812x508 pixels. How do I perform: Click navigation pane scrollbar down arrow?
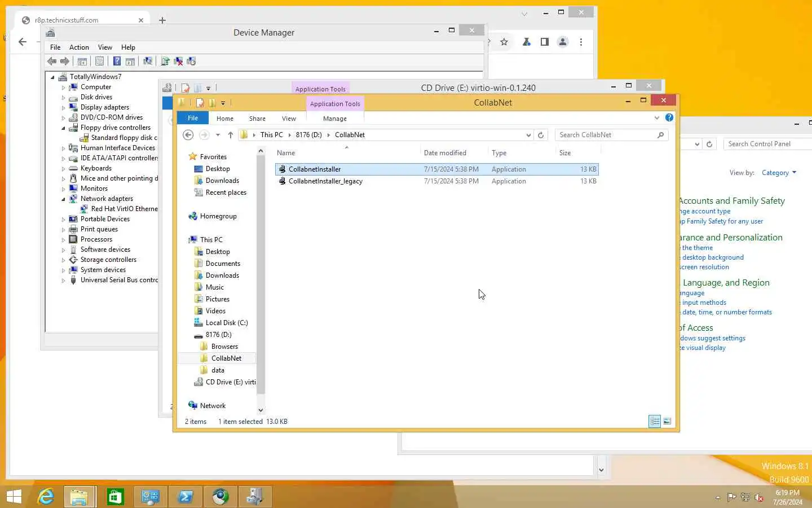[261, 410]
